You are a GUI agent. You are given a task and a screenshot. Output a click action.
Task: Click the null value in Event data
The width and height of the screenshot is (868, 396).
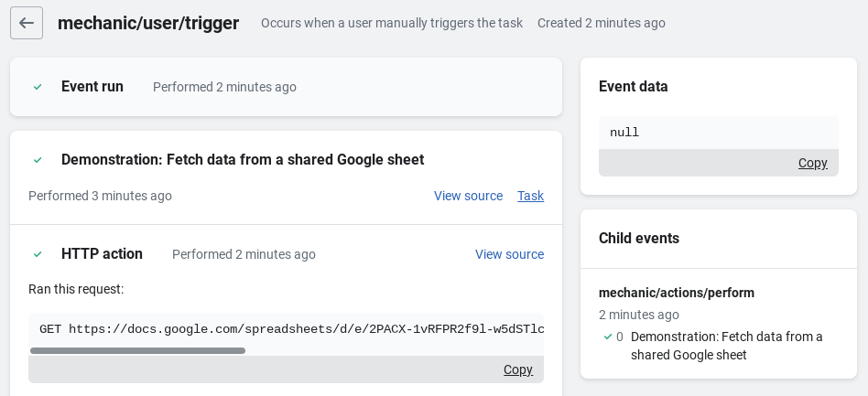tap(624, 133)
